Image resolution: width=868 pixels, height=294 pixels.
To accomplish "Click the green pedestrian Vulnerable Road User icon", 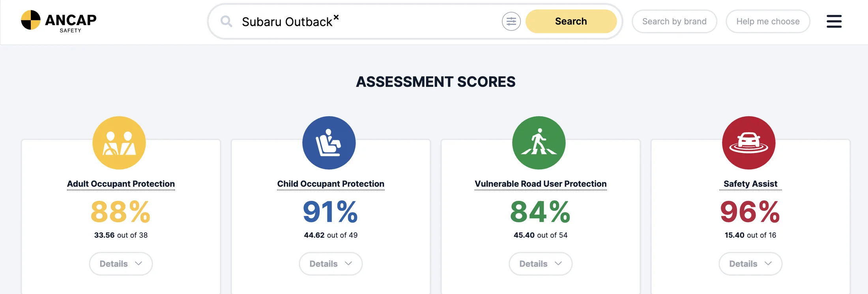I will coord(539,143).
